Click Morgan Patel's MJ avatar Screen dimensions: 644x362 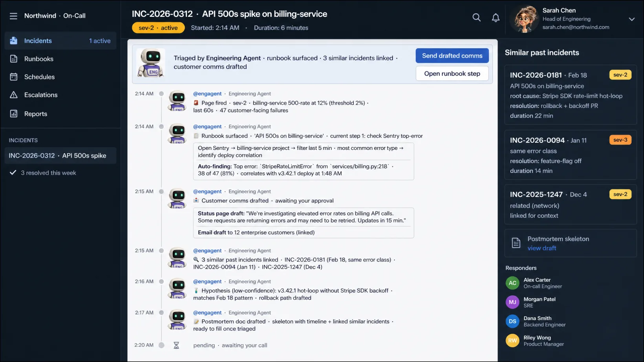[512, 302]
